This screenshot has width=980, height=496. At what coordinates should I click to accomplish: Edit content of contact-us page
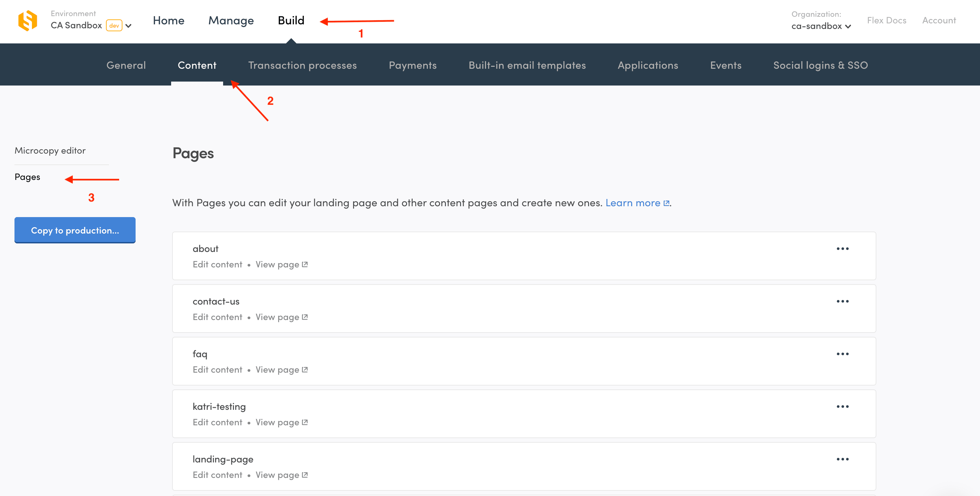(217, 317)
